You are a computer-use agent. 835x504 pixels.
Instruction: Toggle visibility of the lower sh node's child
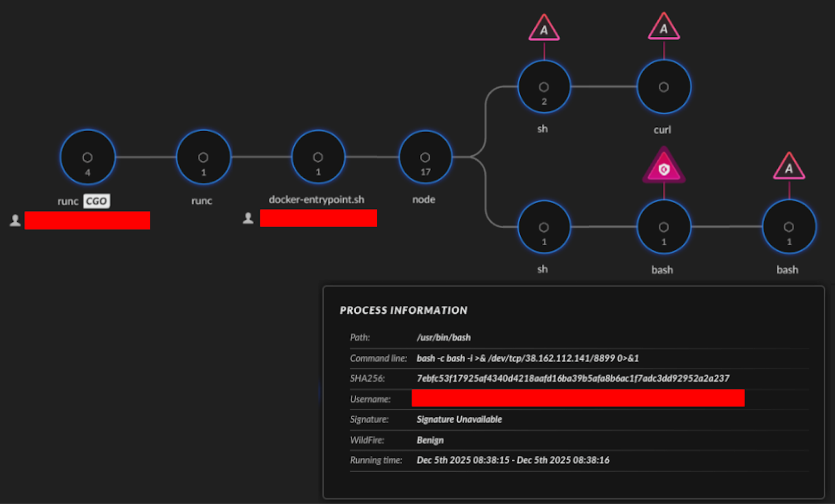(543, 227)
